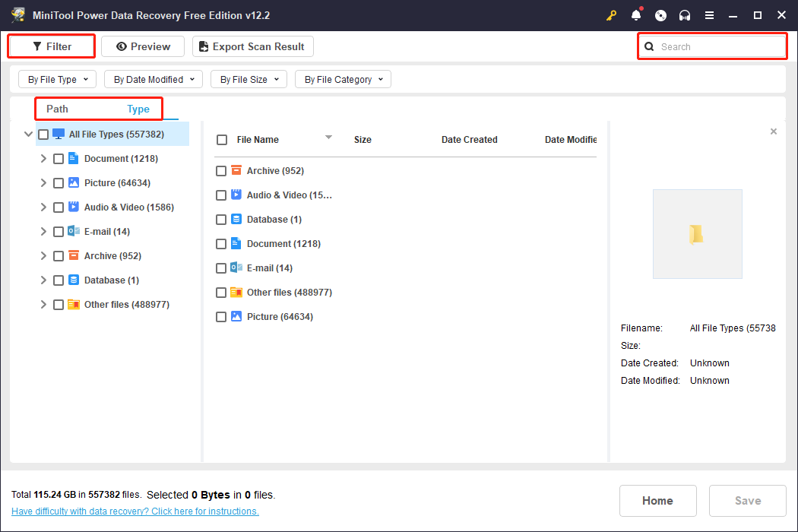Expand Document tree node
The height and width of the screenshot is (532, 798).
tap(43, 159)
